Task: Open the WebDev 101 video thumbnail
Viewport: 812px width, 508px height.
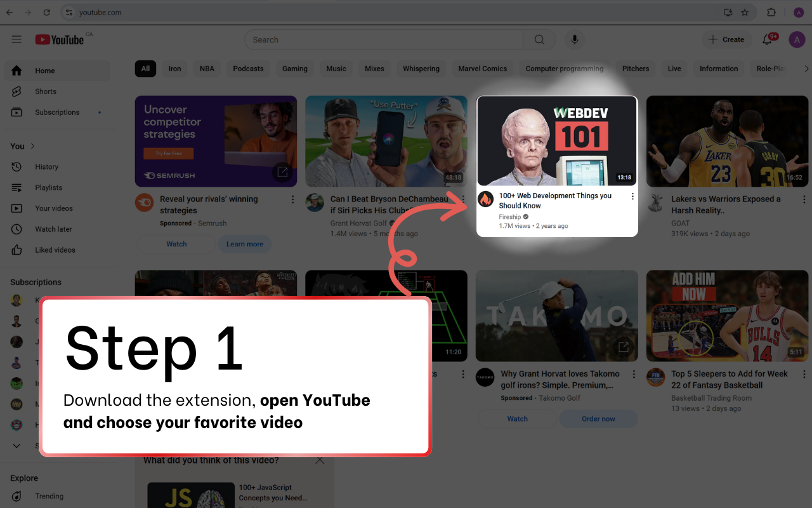Action: pos(557,141)
